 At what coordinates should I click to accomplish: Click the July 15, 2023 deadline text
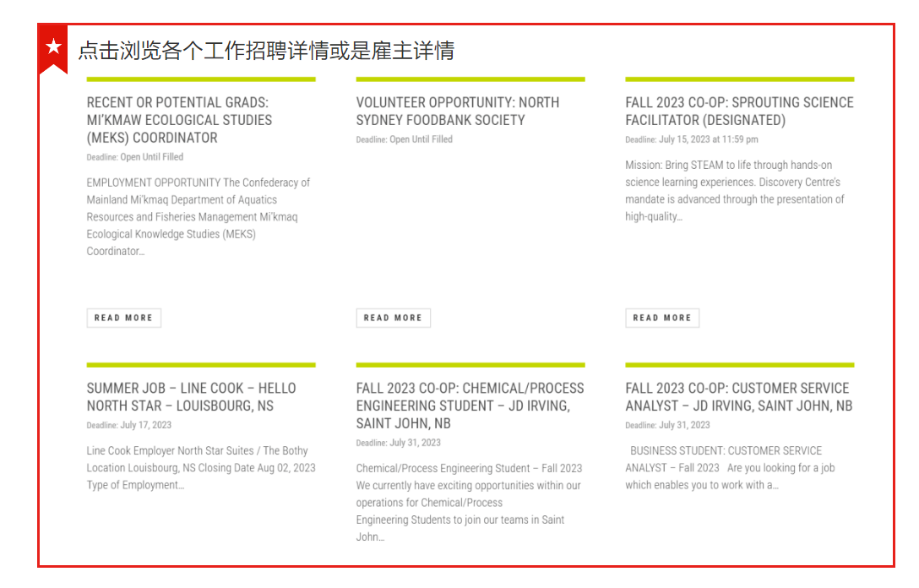point(708,139)
